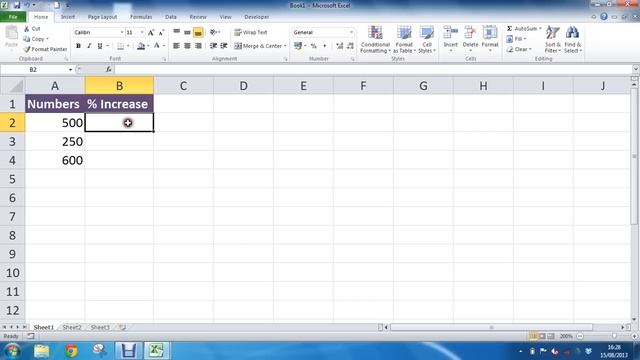Open the File tab

[x=13, y=17]
